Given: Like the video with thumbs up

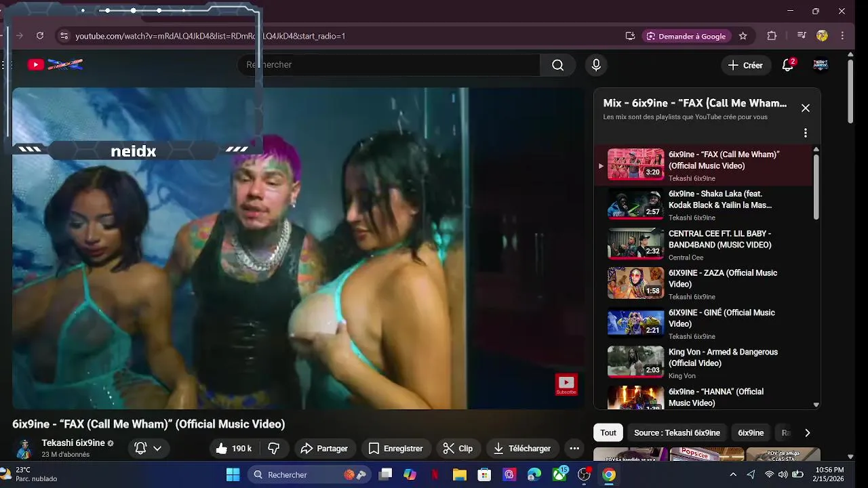Looking at the screenshot, I should tap(234, 448).
